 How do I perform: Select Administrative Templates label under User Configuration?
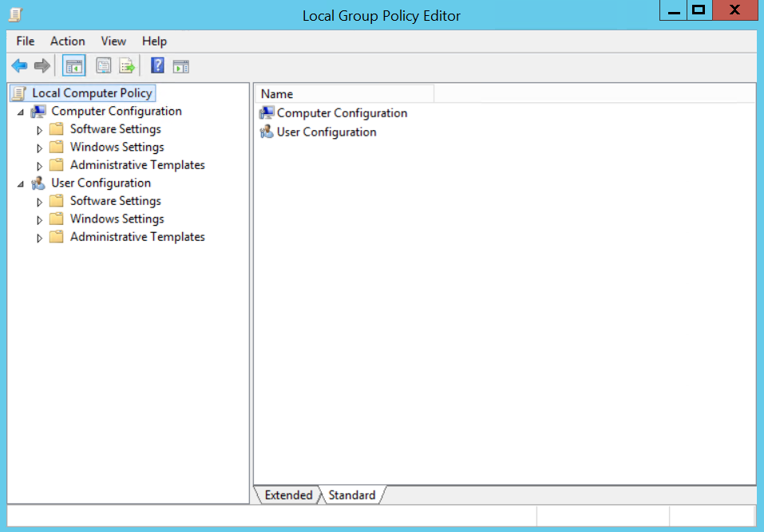[x=137, y=237]
